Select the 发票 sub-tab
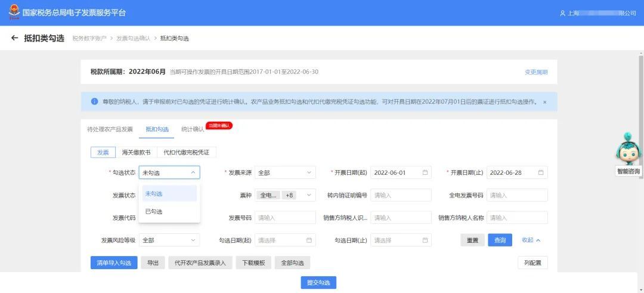The image size is (644, 293). tap(103, 152)
